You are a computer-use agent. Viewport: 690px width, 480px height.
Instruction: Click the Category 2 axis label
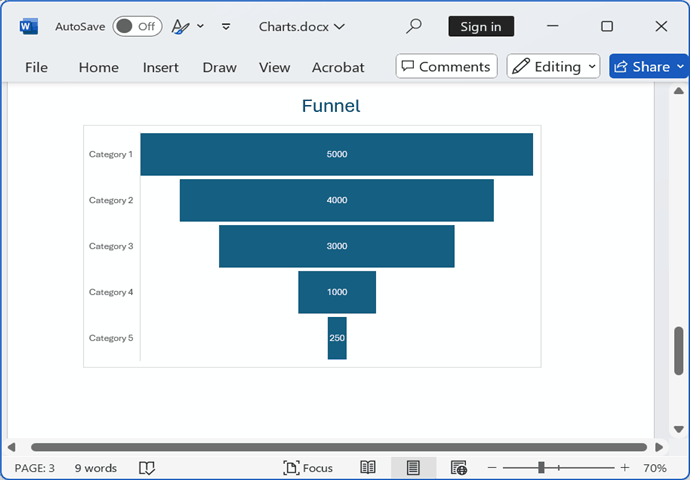(x=111, y=200)
